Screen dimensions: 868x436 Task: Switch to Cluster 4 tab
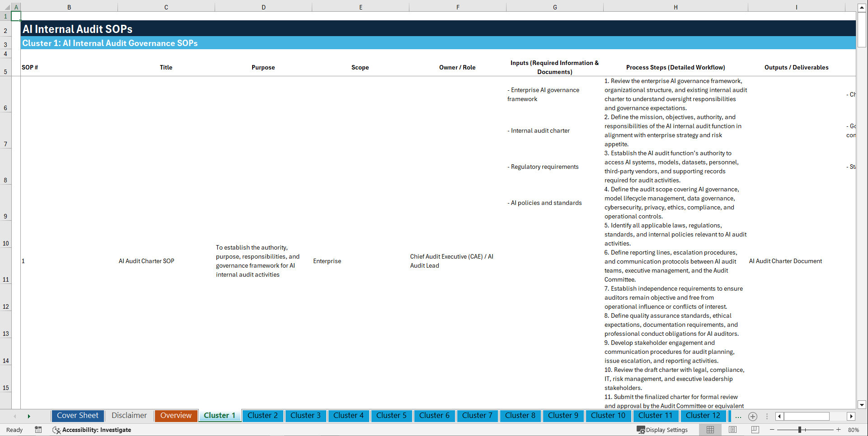click(348, 416)
